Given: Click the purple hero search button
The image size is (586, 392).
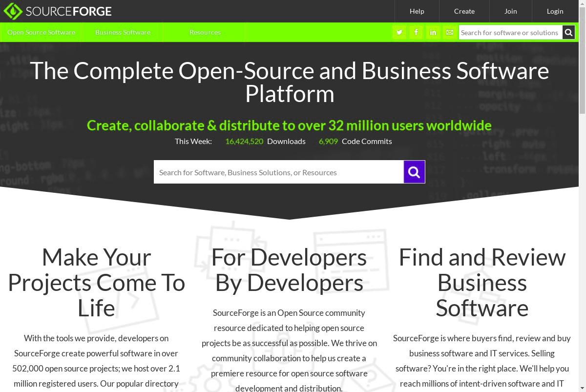Looking at the screenshot, I should pos(414,172).
